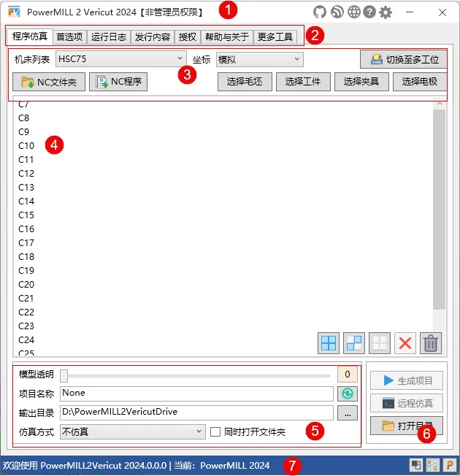Screen dimensions: 460x476
Task: Click the 输出目录 path field
Action: [x=196, y=412]
